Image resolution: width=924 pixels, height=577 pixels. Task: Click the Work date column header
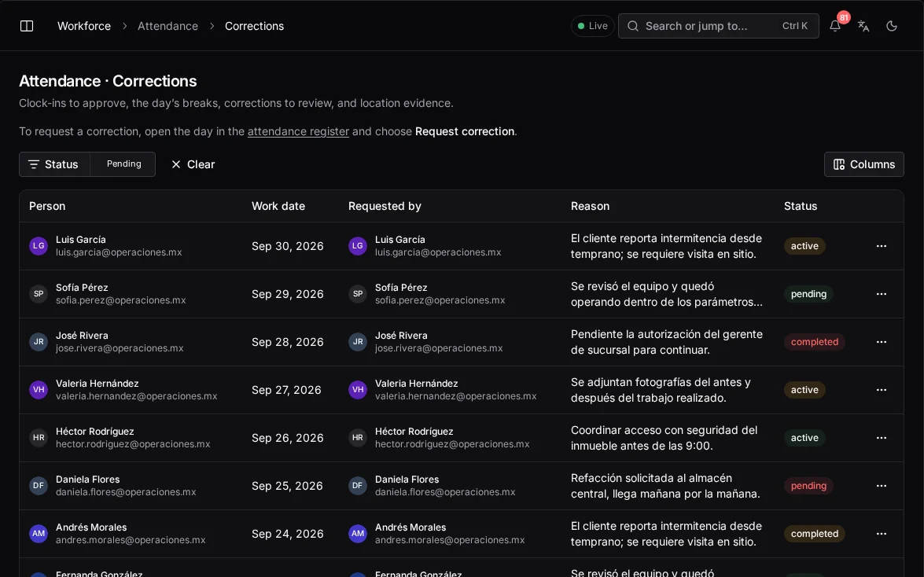click(x=278, y=206)
